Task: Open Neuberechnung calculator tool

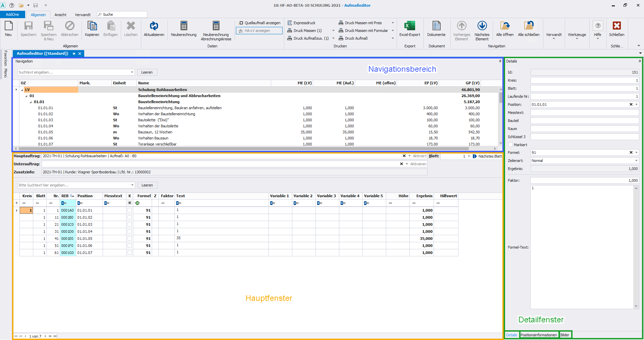Action: 184,26
